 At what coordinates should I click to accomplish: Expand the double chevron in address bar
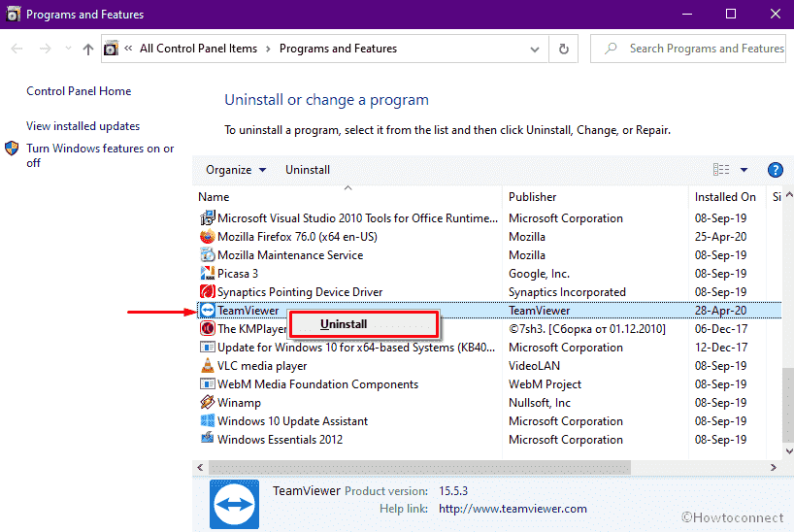coord(129,49)
